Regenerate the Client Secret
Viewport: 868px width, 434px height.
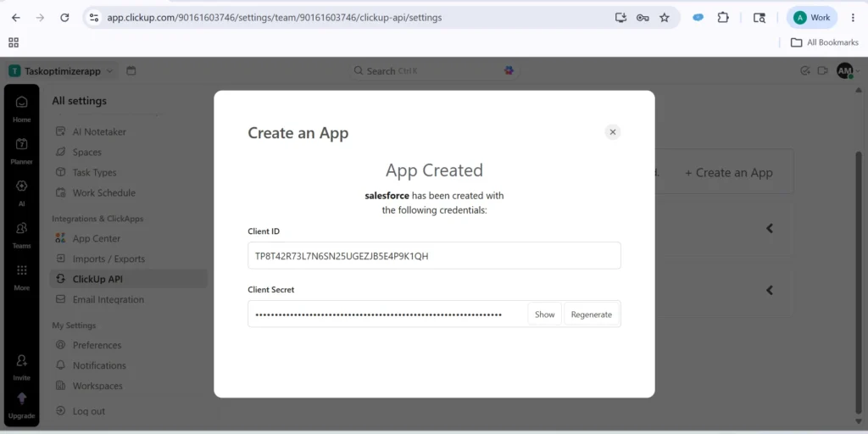591,314
